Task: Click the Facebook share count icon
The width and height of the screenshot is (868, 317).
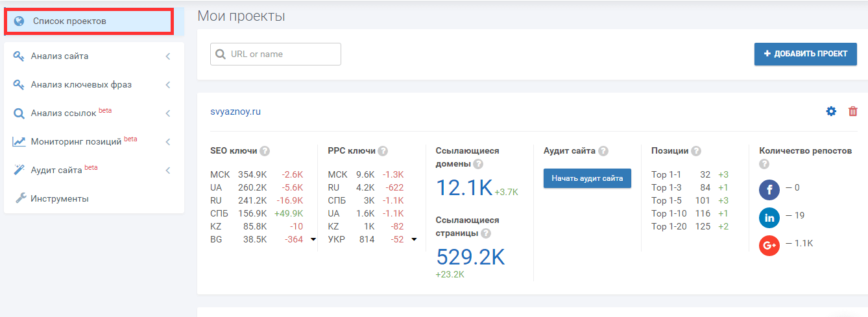Action: 769,190
